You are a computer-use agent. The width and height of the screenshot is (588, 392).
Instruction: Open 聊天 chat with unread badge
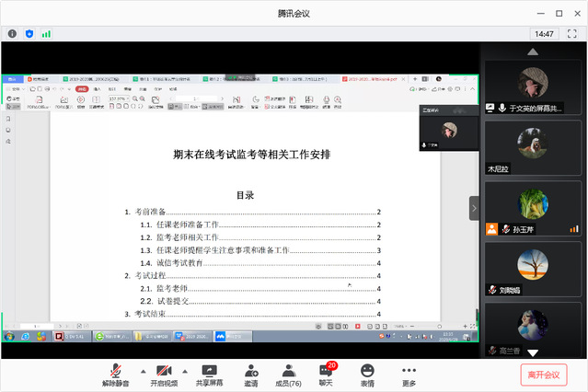[x=326, y=374]
